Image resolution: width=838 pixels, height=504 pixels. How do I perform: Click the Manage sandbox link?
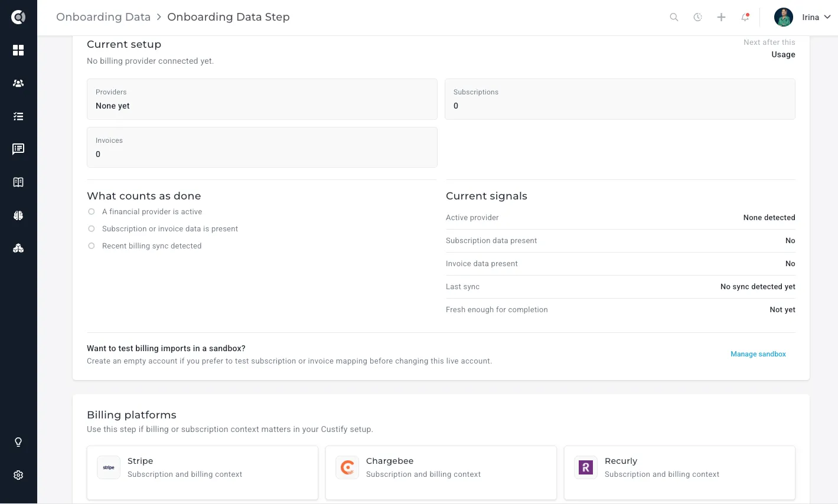click(x=758, y=354)
